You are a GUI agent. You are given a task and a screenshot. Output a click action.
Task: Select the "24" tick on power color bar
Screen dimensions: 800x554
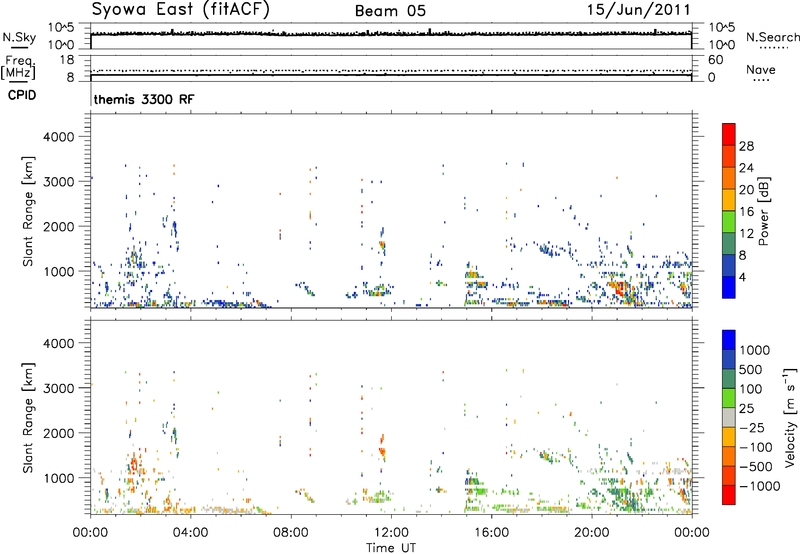pyautogui.click(x=746, y=168)
